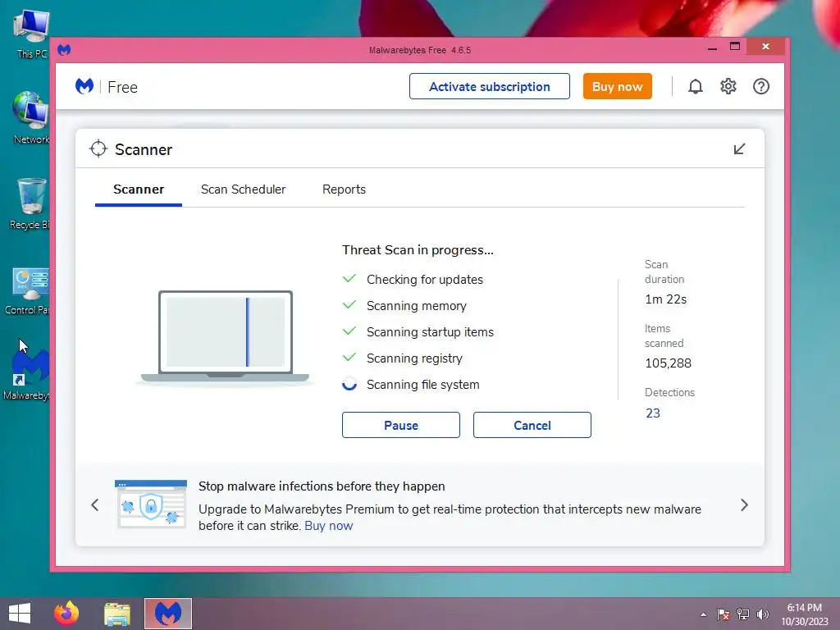
Task: Click the laptop scan illustration
Action: pos(225,337)
